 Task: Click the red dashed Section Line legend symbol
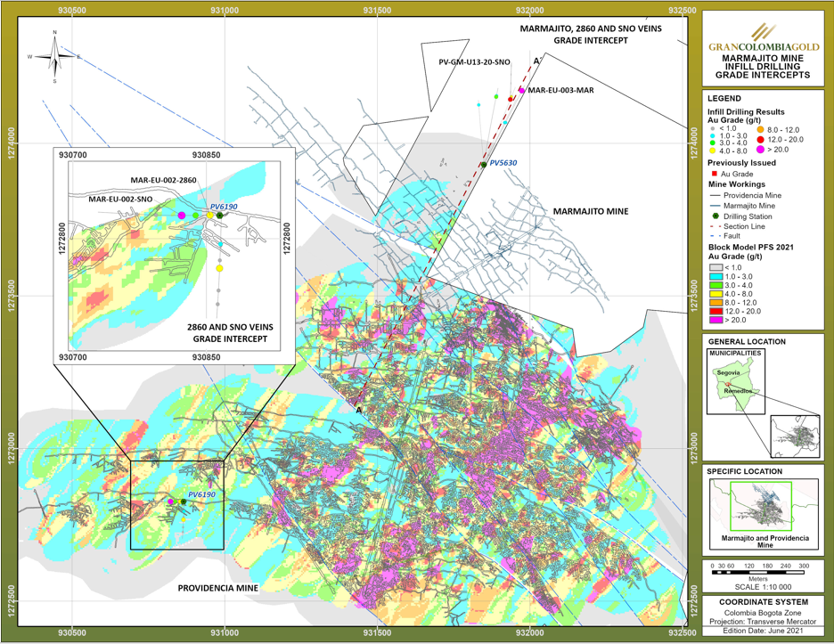[x=715, y=226]
